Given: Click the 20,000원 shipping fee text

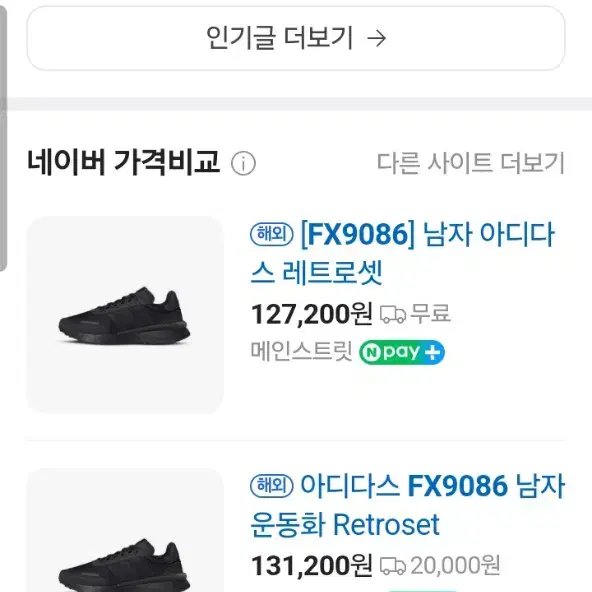Looking at the screenshot, I should (455, 566).
